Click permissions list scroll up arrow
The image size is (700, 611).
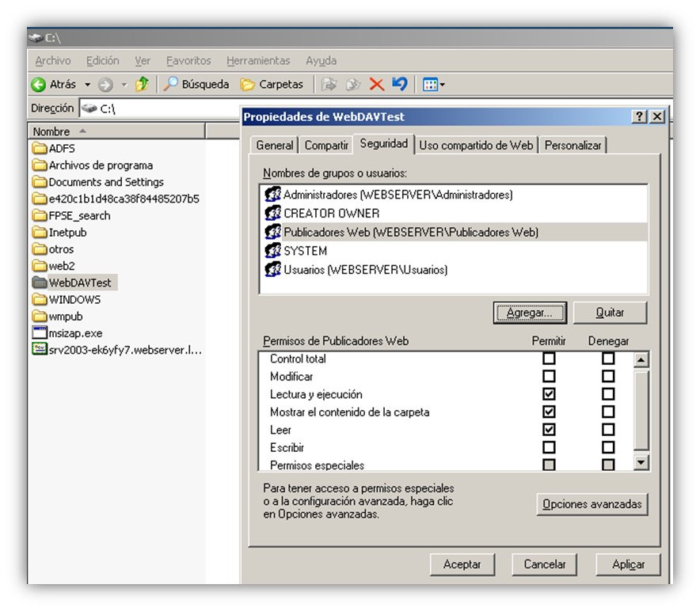[x=641, y=360]
